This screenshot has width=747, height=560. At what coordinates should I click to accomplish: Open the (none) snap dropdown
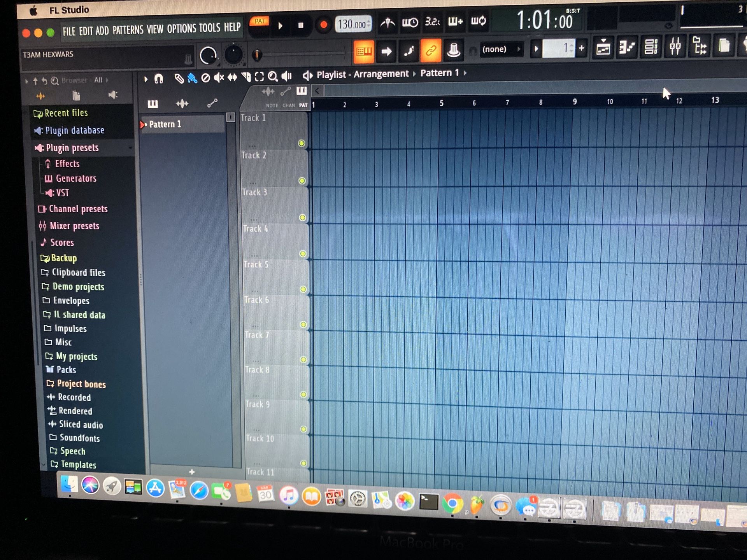[x=501, y=49]
